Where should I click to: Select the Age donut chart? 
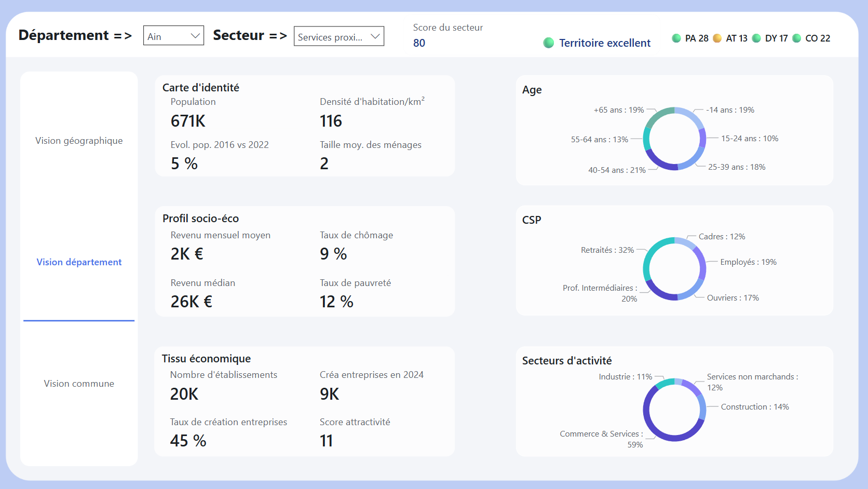[x=674, y=139]
